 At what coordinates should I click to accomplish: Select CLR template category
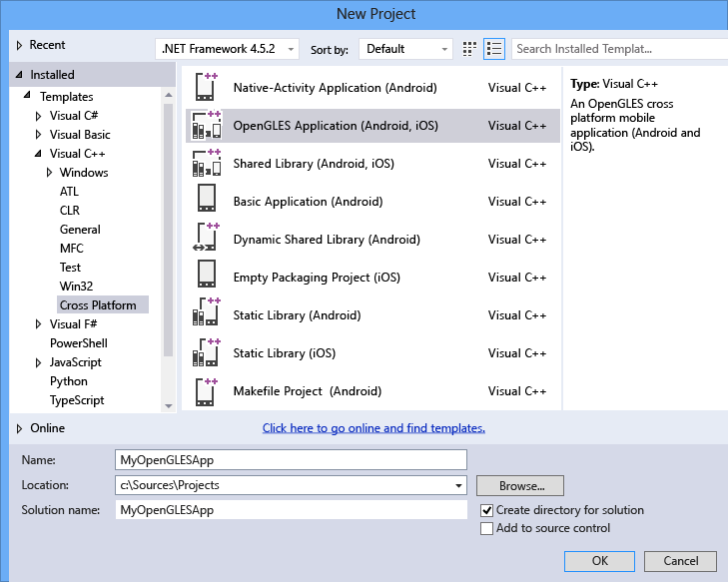(70, 211)
